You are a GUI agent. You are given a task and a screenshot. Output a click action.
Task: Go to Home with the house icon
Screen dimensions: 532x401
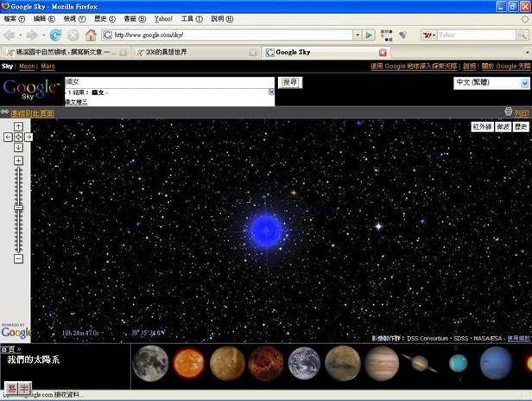pyautogui.click(x=91, y=35)
